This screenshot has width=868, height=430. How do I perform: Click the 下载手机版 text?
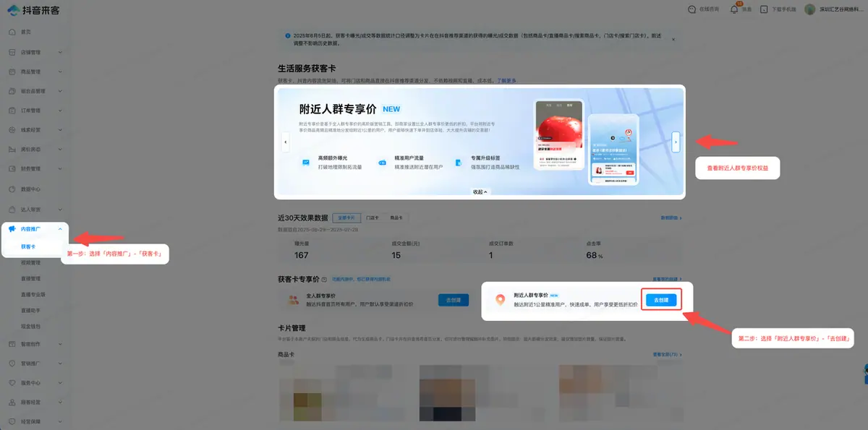783,9
